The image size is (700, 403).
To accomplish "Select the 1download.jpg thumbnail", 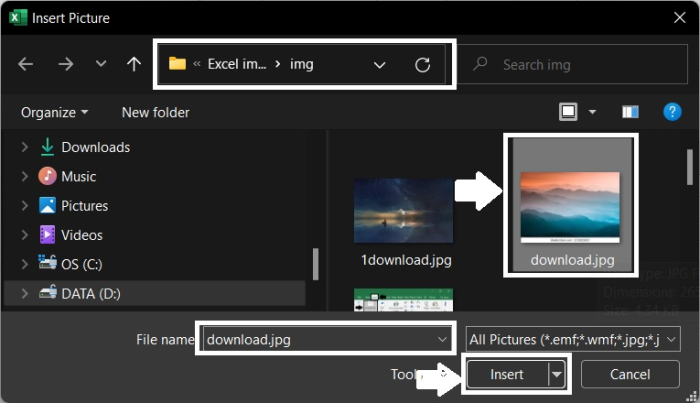I will coord(404,211).
